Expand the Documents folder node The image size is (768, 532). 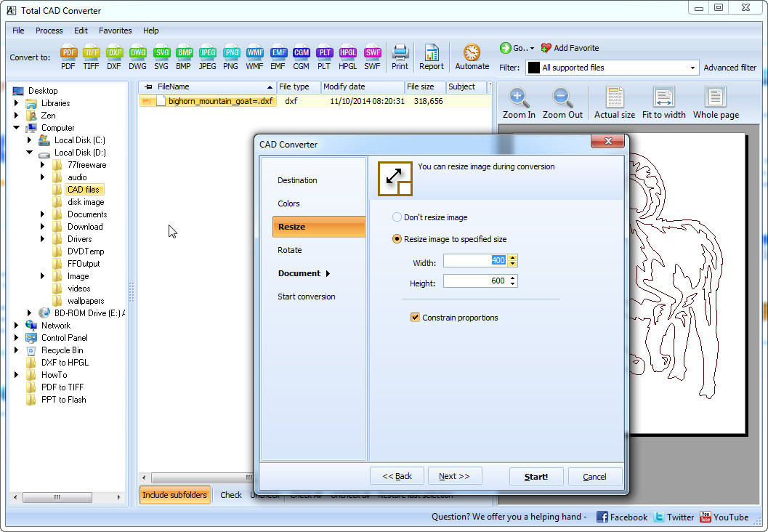point(43,214)
